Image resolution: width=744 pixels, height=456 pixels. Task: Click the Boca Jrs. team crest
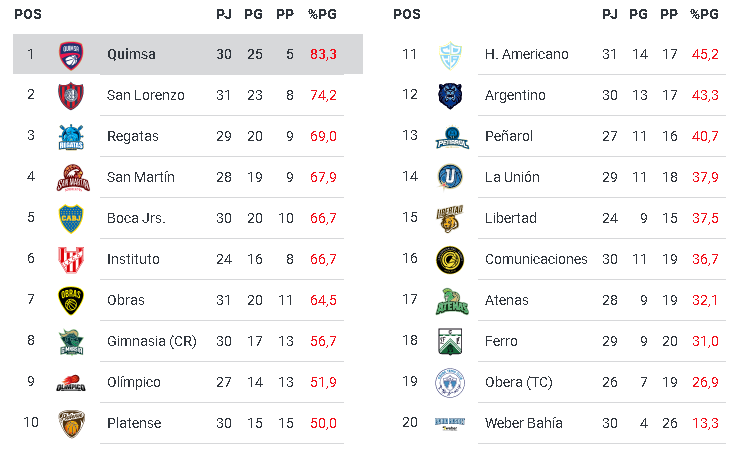coord(71,218)
